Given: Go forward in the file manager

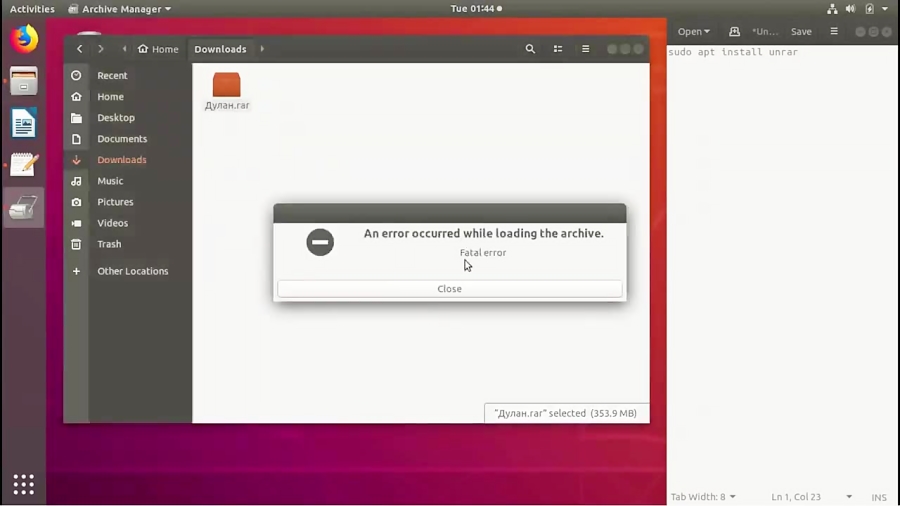Looking at the screenshot, I should click(100, 49).
